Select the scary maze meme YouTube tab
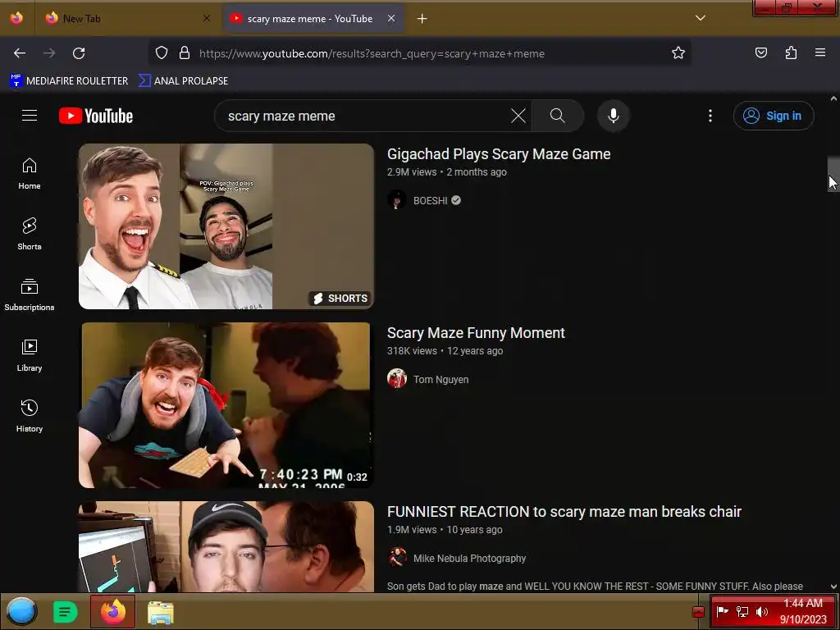840x630 pixels. [x=313, y=19]
